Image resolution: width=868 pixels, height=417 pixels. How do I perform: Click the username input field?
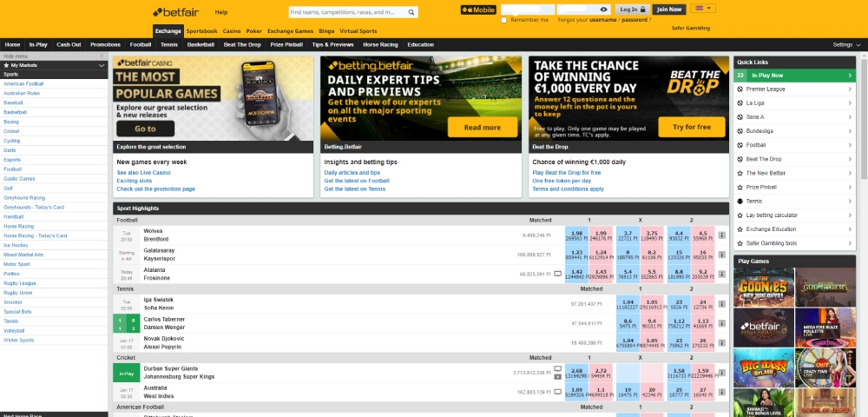click(528, 10)
